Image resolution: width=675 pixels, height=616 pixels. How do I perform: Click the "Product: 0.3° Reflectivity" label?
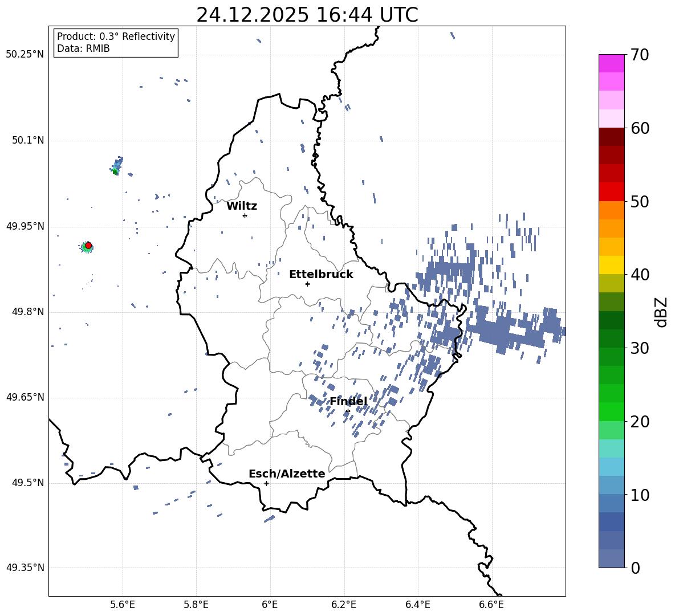pos(116,36)
